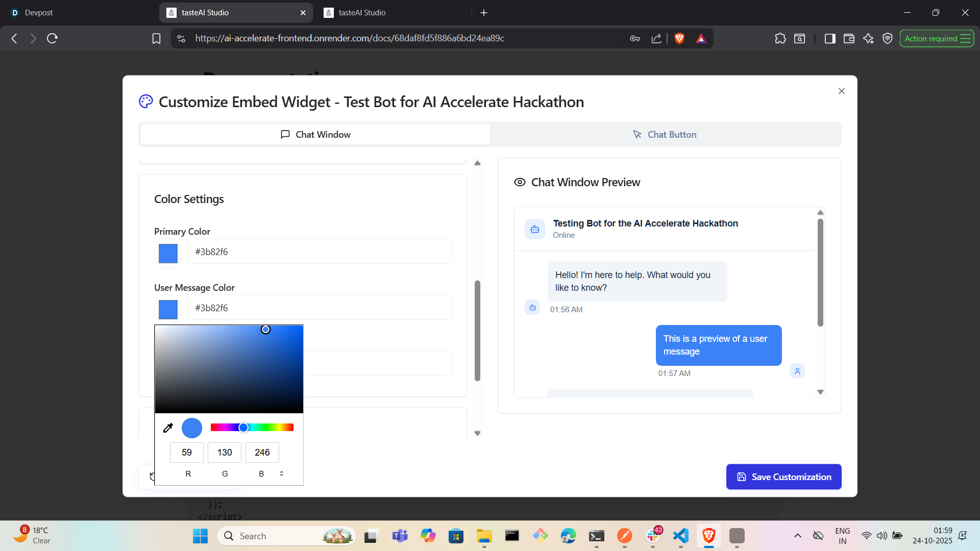Bookmark this page with bookmark icon
This screenshot has height=551, width=980.
pos(157,38)
